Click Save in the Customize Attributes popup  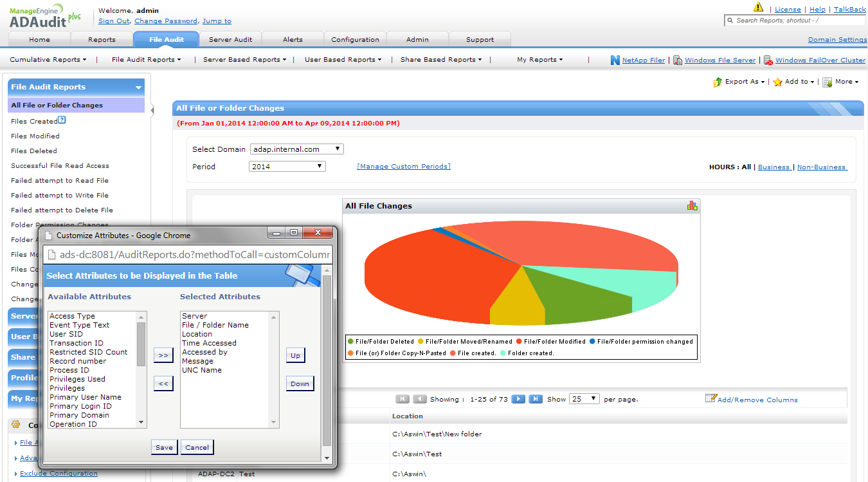coord(164,447)
